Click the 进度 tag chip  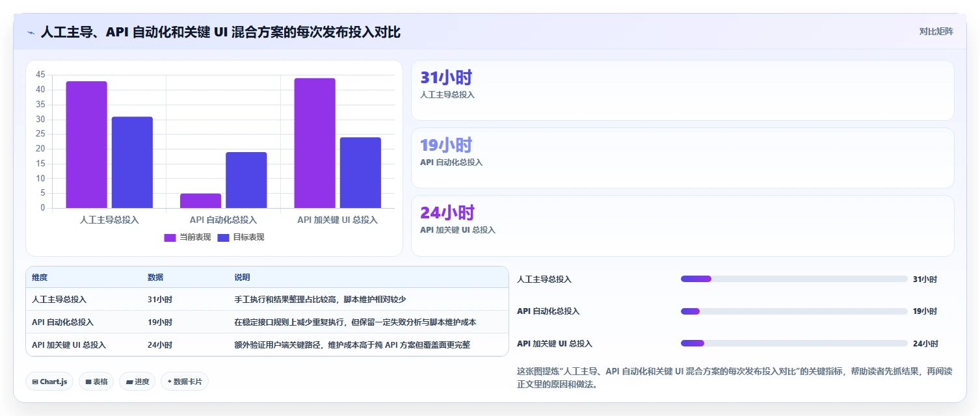(137, 382)
